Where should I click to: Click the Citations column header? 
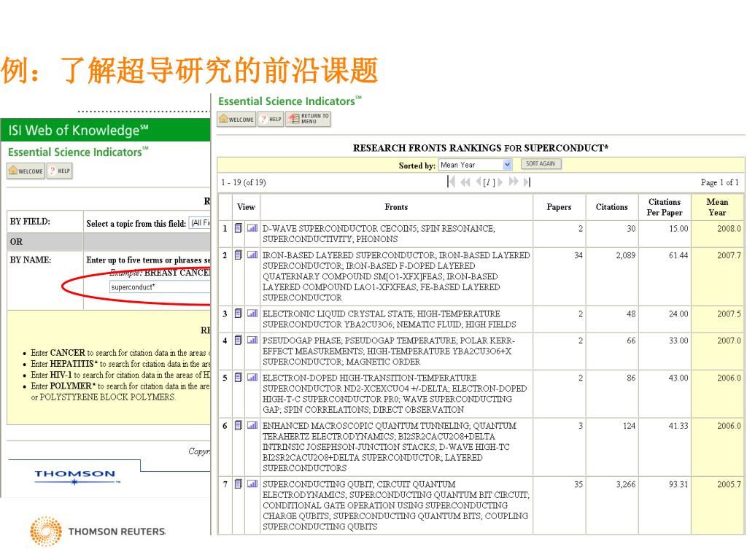click(x=612, y=207)
